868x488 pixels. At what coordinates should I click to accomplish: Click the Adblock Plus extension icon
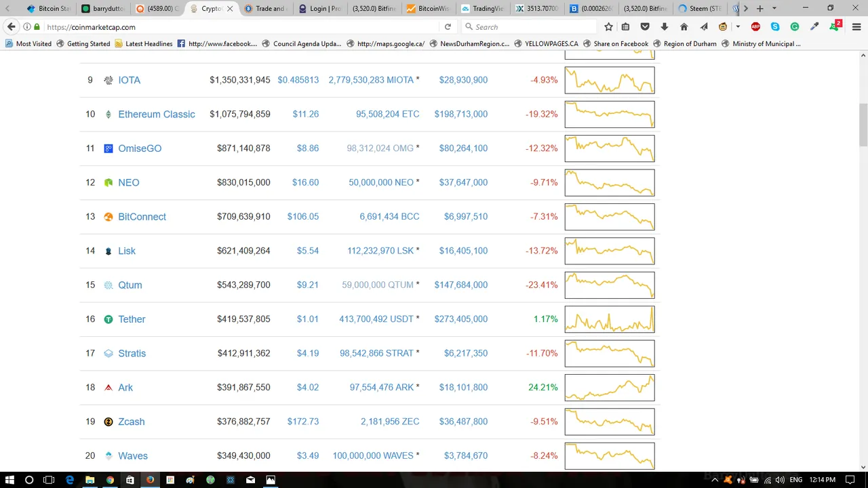755,27
